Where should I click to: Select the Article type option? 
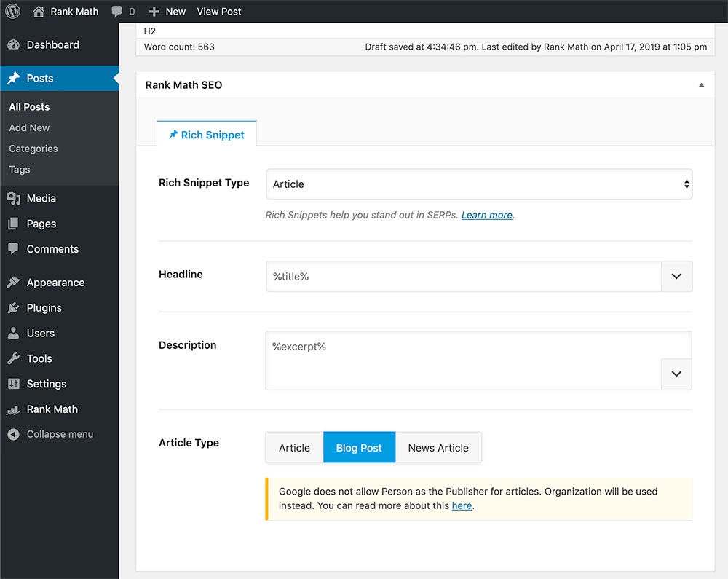[x=294, y=448]
